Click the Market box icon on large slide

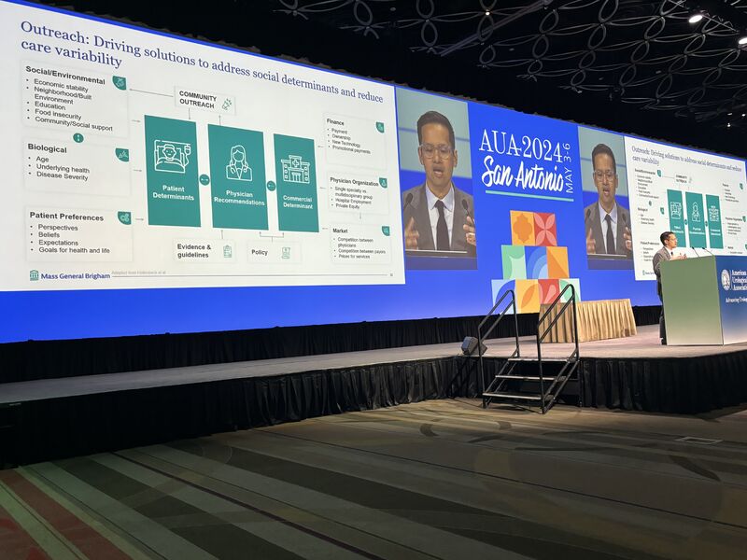pos(386,231)
